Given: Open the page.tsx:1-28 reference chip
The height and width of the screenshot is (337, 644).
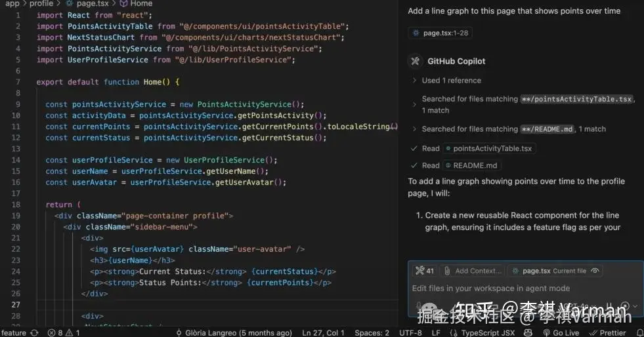Looking at the screenshot, I should coord(440,33).
